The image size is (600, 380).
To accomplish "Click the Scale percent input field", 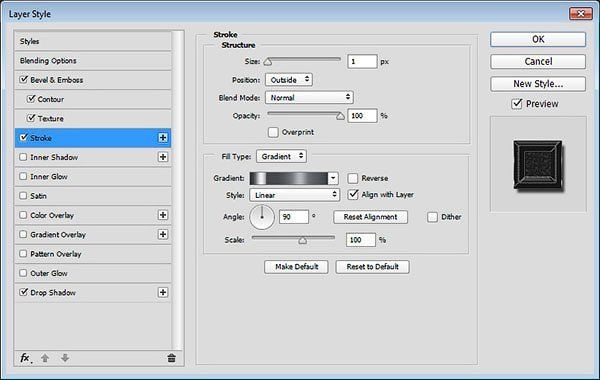I will point(361,240).
